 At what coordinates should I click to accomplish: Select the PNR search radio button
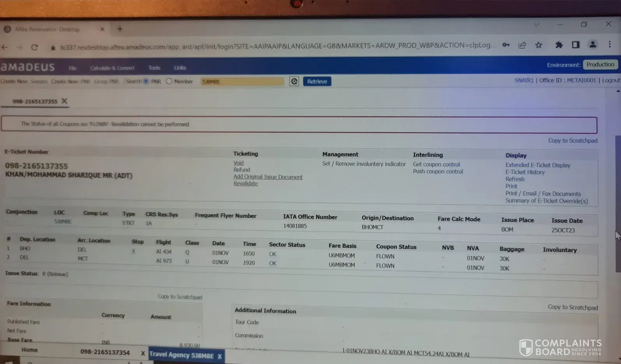[x=146, y=81]
